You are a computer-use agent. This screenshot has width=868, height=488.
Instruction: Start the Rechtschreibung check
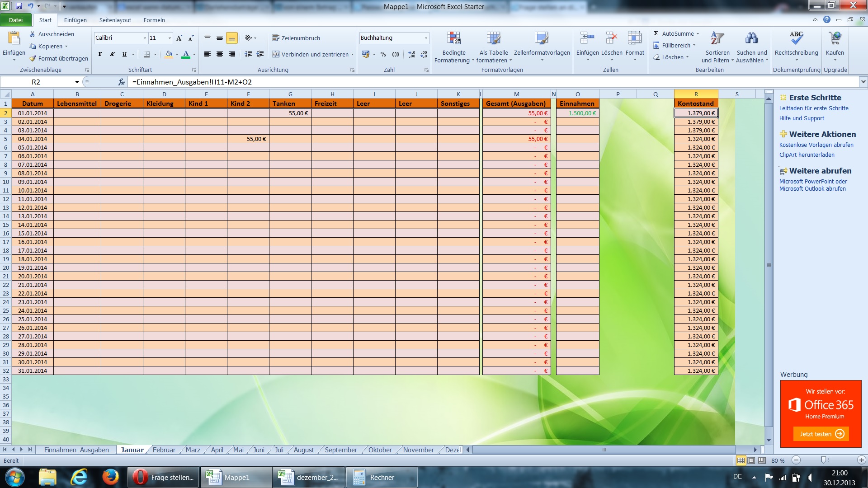point(796,45)
